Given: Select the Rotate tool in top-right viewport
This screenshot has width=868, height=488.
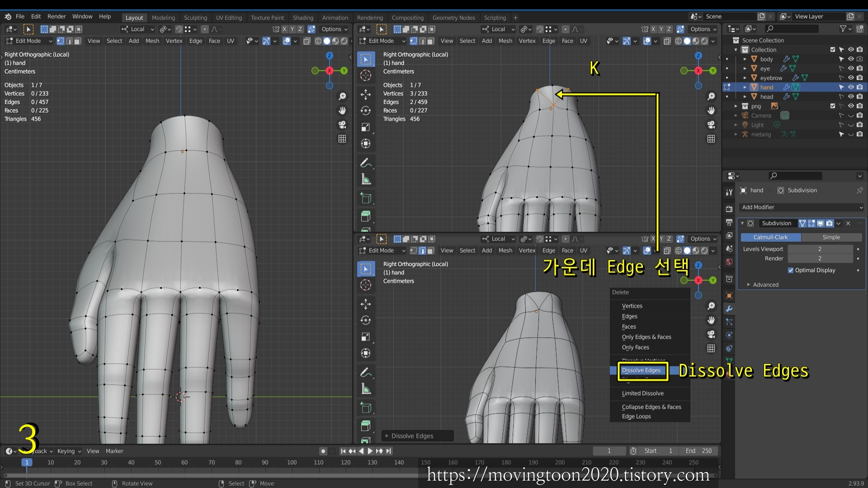Looking at the screenshot, I should [x=366, y=111].
